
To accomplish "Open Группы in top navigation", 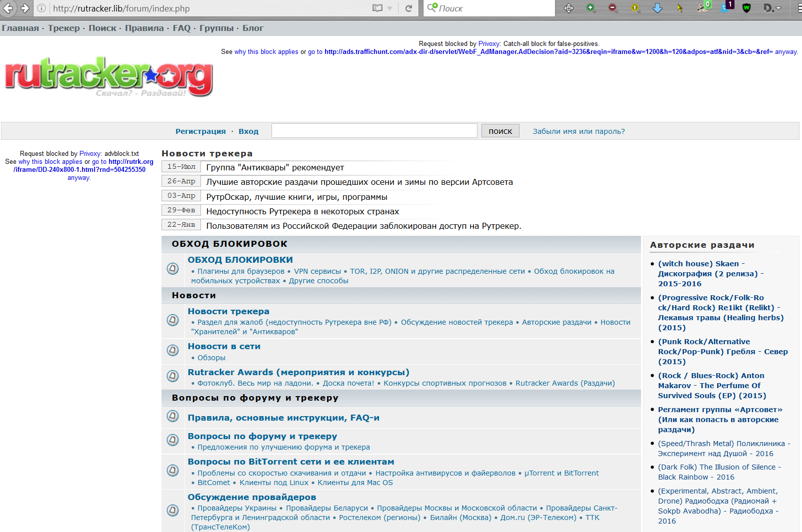I will point(216,28).
